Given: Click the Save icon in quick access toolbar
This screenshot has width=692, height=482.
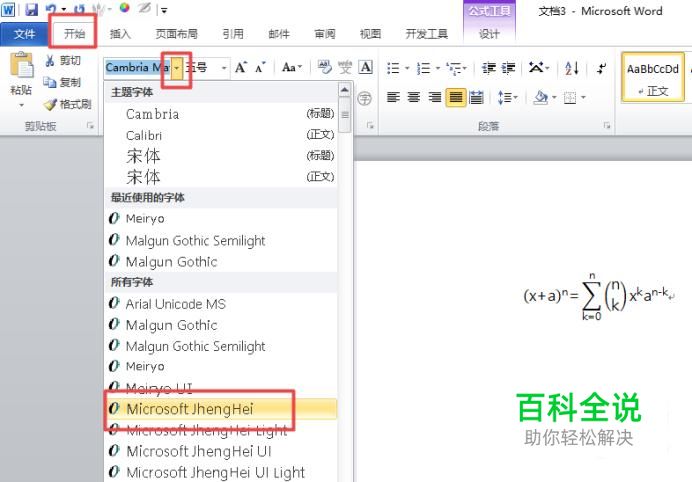Looking at the screenshot, I should click(31, 9).
